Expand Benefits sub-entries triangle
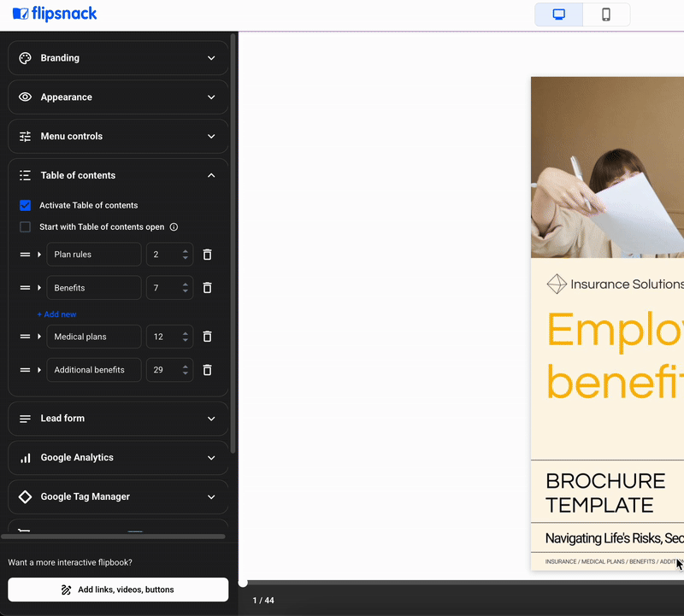 click(x=39, y=288)
